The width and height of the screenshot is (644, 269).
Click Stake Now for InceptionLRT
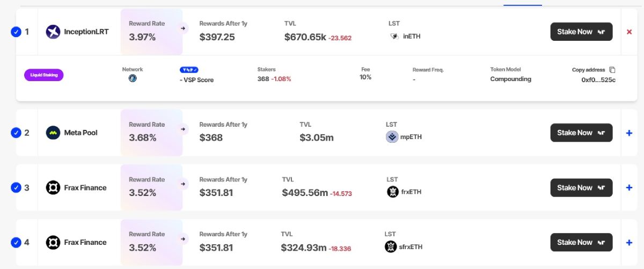coord(581,32)
